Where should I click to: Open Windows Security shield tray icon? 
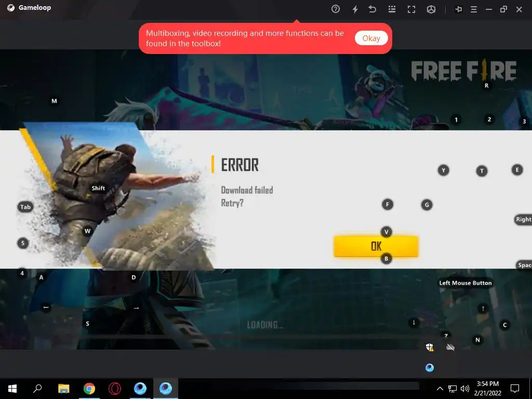430,347
